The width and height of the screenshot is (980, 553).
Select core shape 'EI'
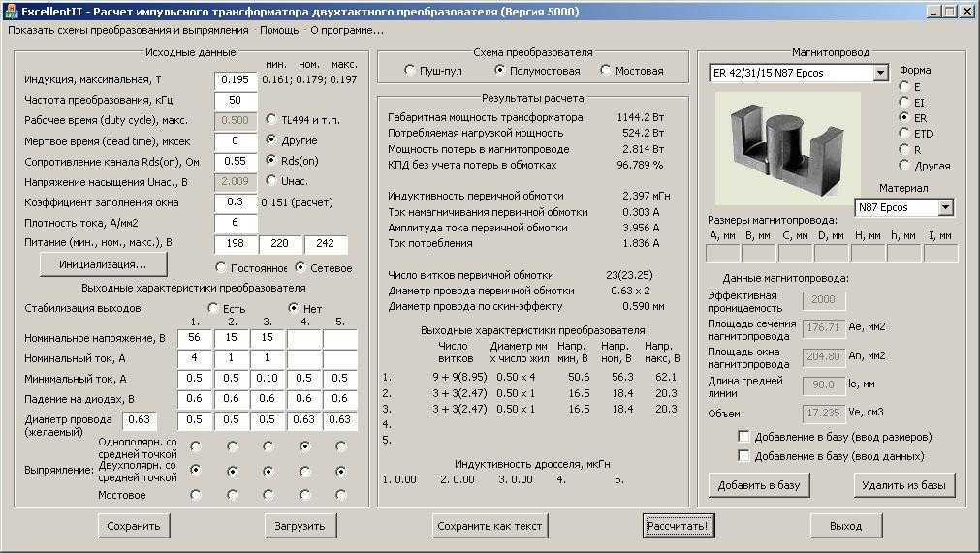pos(903,102)
